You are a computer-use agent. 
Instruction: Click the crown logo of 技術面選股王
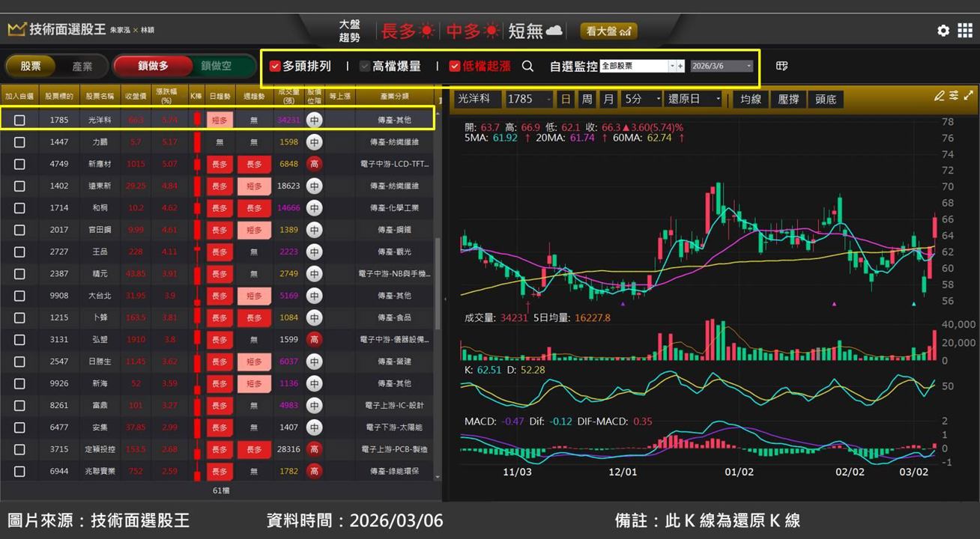(16, 29)
